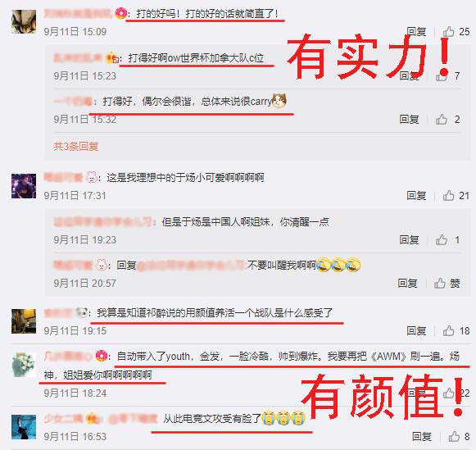Click 回复 on the 20:57 reply
This screenshot has height=450, width=476.
coord(408,284)
